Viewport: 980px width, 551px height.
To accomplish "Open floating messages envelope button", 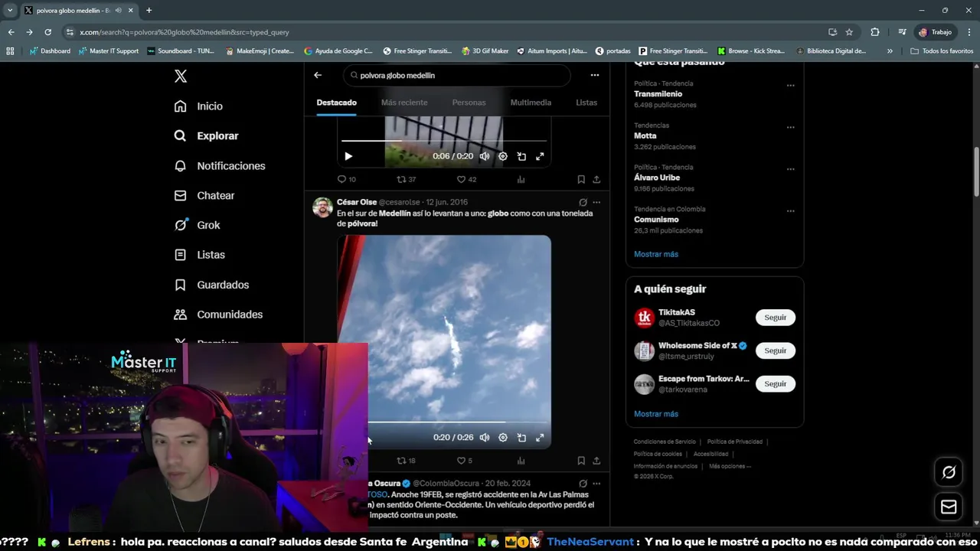I will coord(949,507).
